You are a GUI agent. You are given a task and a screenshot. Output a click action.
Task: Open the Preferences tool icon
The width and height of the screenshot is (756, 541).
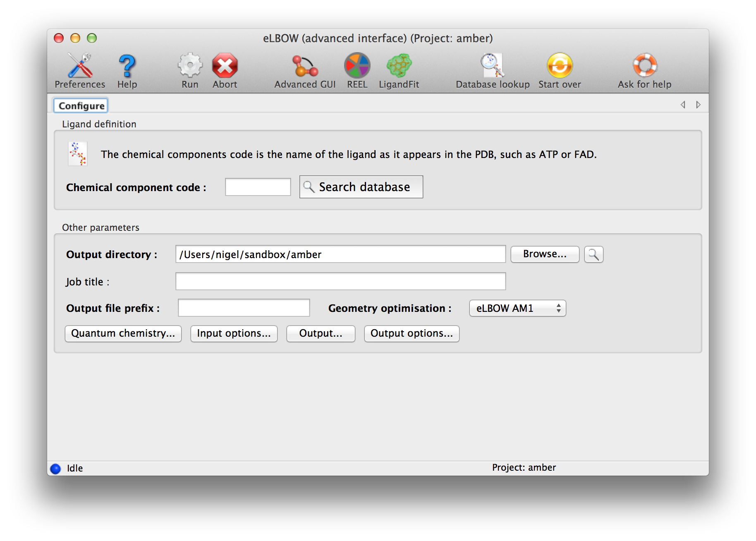coord(80,66)
